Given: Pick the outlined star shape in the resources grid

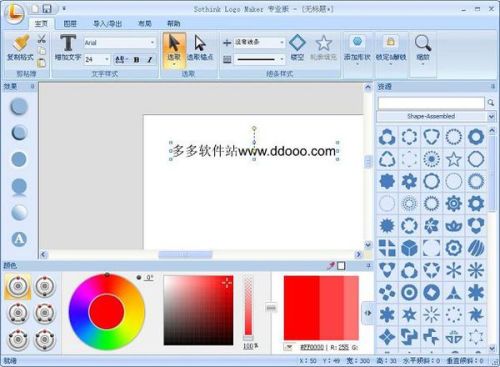Looking at the screenshot, I should tap(454, 159).
